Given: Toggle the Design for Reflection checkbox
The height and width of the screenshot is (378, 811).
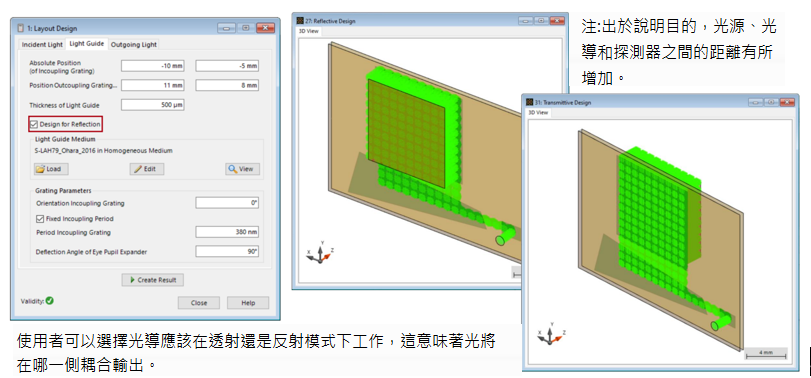Looking at the screenshot, I should point(34,124).
